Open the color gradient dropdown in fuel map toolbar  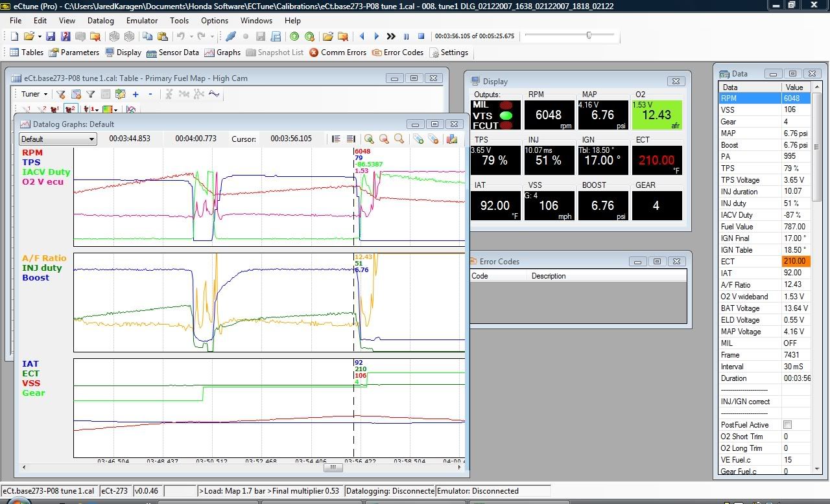(115, 110)
